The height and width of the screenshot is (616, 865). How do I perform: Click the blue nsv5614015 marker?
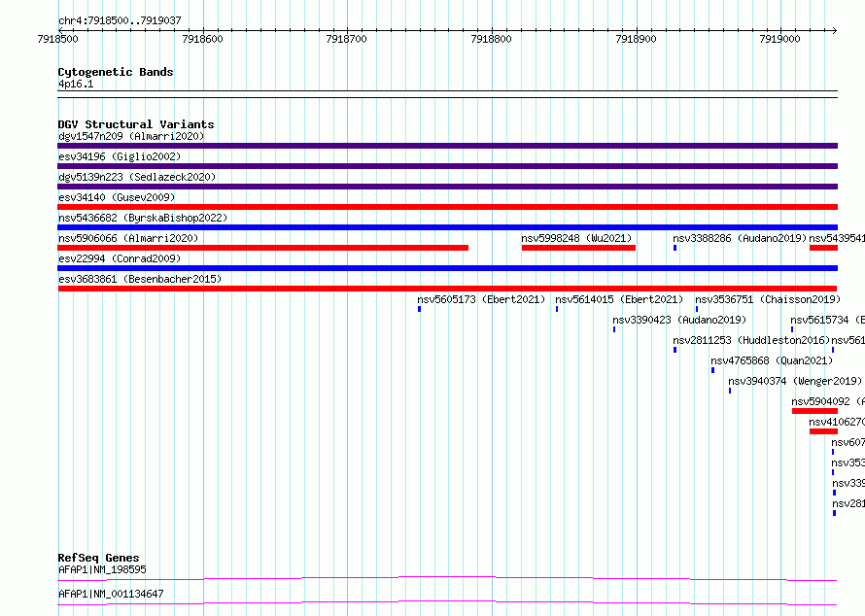coord(557,309)
